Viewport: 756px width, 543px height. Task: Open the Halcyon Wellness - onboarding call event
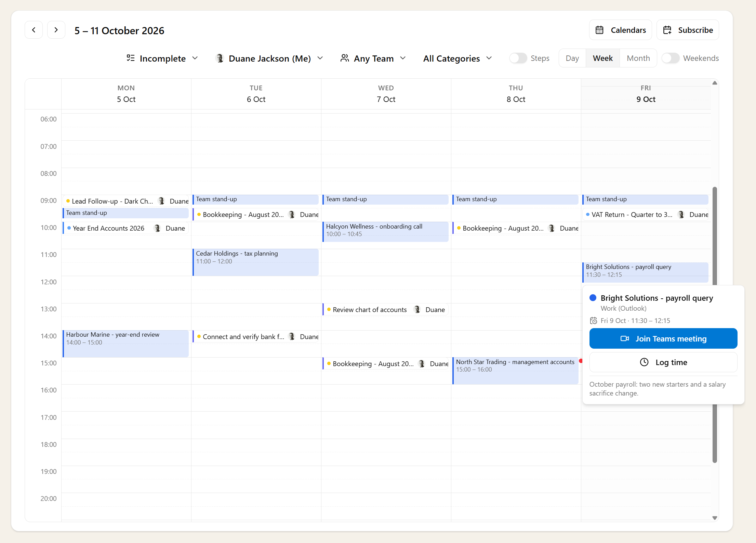386,232
